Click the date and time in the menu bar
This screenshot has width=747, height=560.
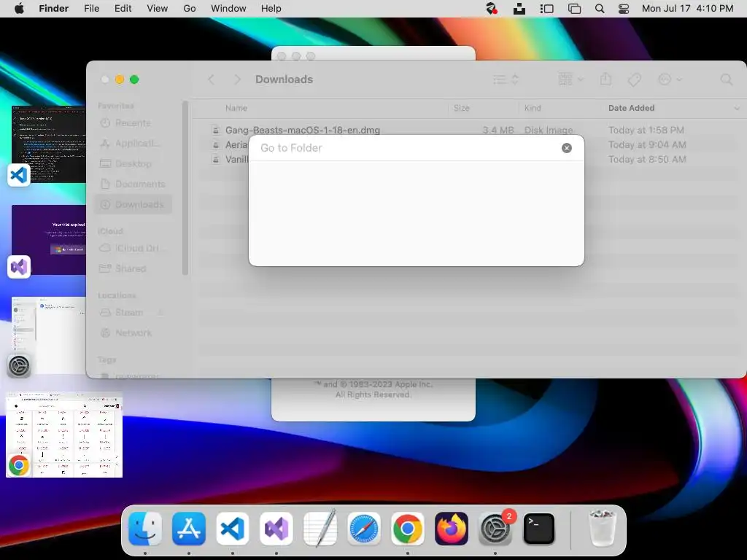pyautogui.click(x=687, y=9)
